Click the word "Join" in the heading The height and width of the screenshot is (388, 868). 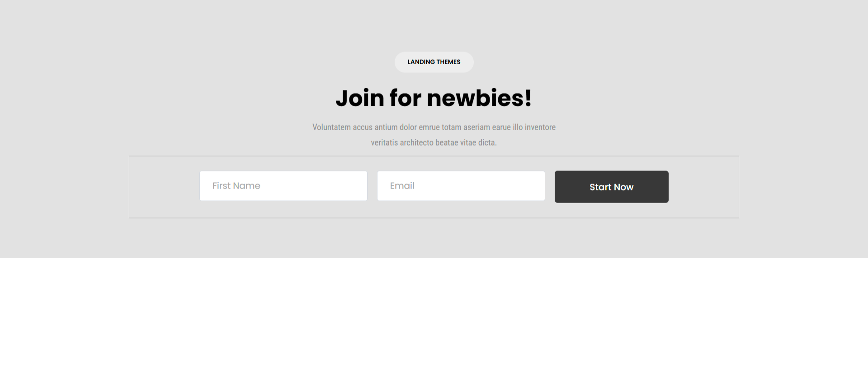(x=360, y=98)
